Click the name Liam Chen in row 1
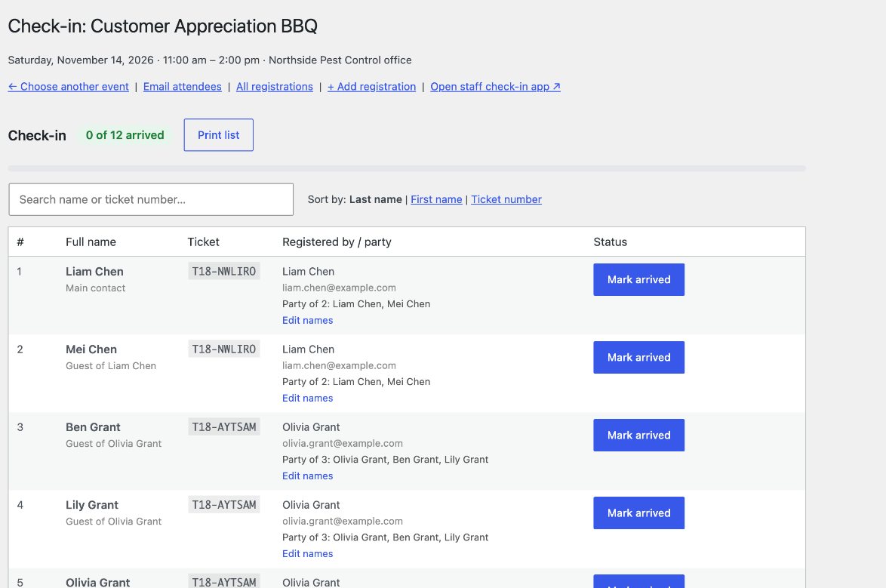The height and width of the screenshot is (588, 886). click(x=94, y=272)
